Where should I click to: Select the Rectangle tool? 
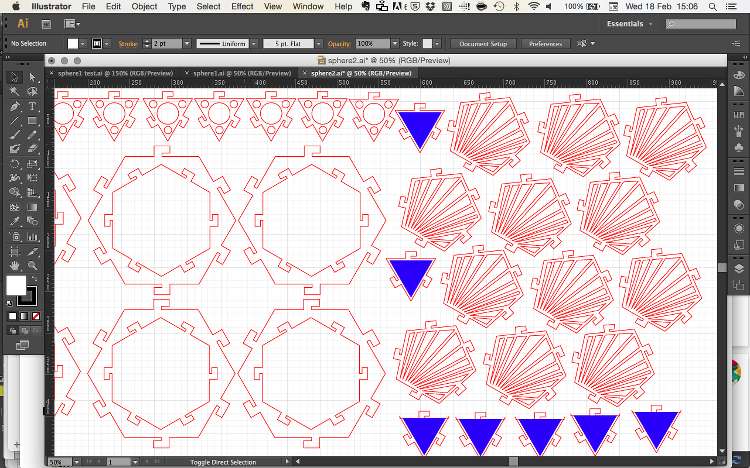[x=32, y=121]
